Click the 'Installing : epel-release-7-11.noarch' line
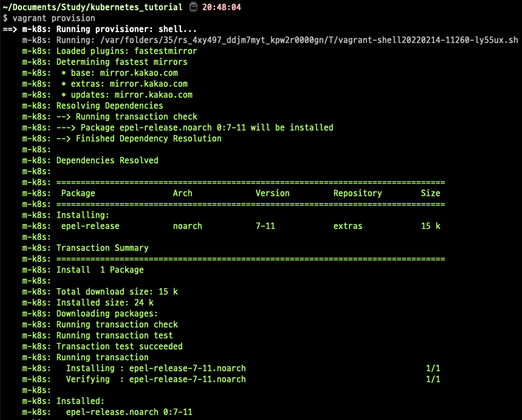 click(156, 368)
